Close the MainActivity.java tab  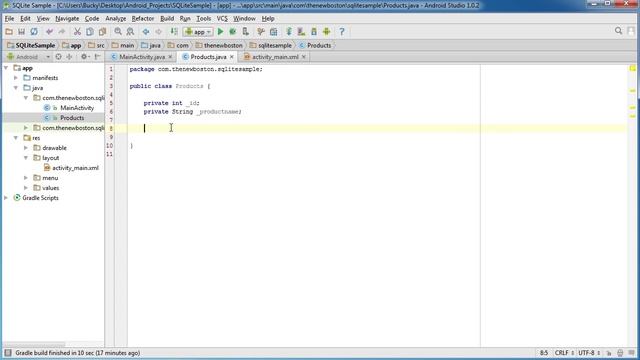click(x=170, y=57)
